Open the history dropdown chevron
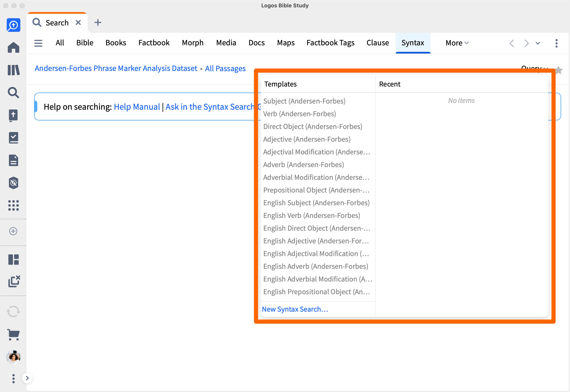 coord(538,43)
